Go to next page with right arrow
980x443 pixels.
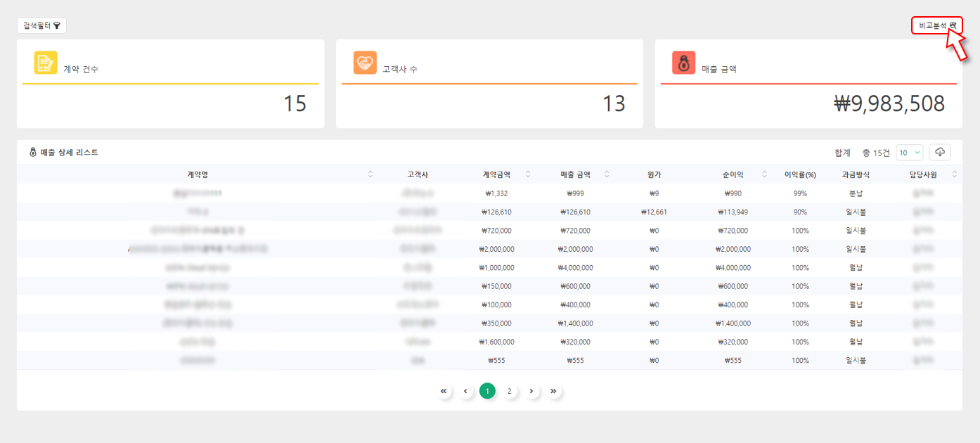click(531, 391)
